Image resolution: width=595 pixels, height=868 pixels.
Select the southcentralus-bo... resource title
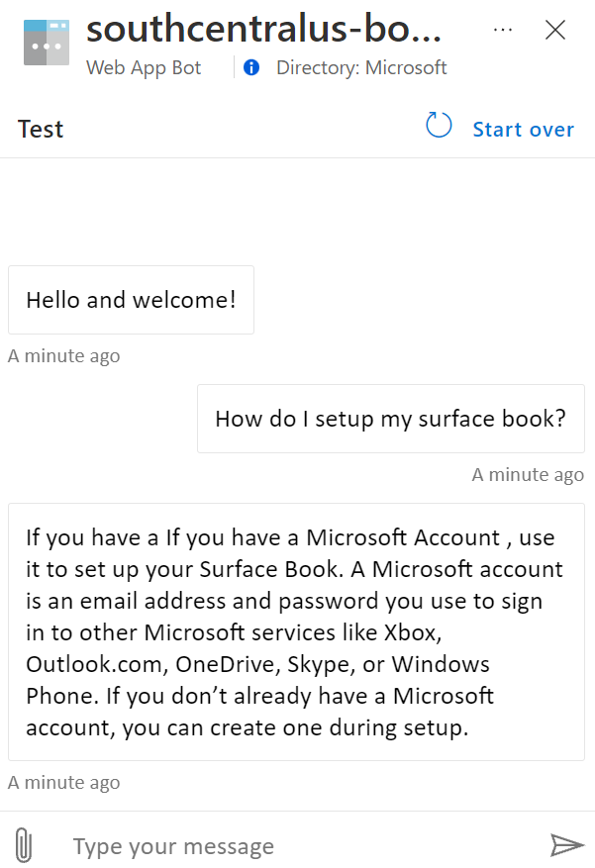pyautogui.click(x=263, y=30)
